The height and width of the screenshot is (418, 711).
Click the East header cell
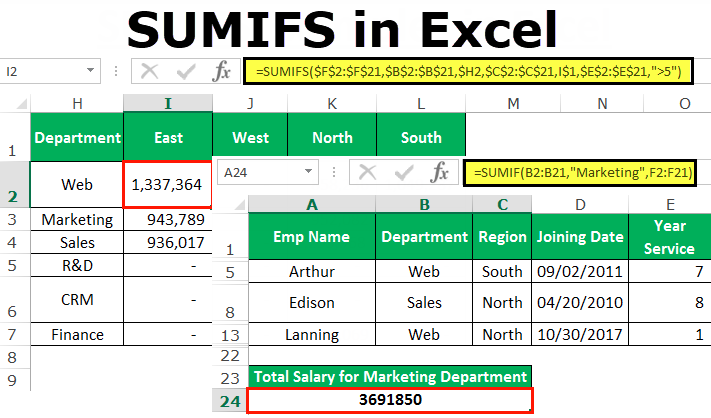pyautogui.click(x=168, y=137)
